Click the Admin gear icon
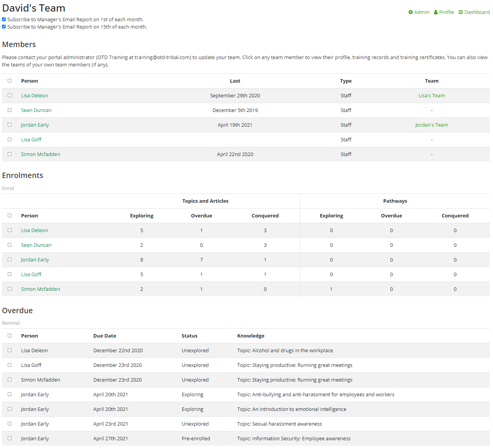This screenshot has width=493, height=448. (x=410, y=12)
